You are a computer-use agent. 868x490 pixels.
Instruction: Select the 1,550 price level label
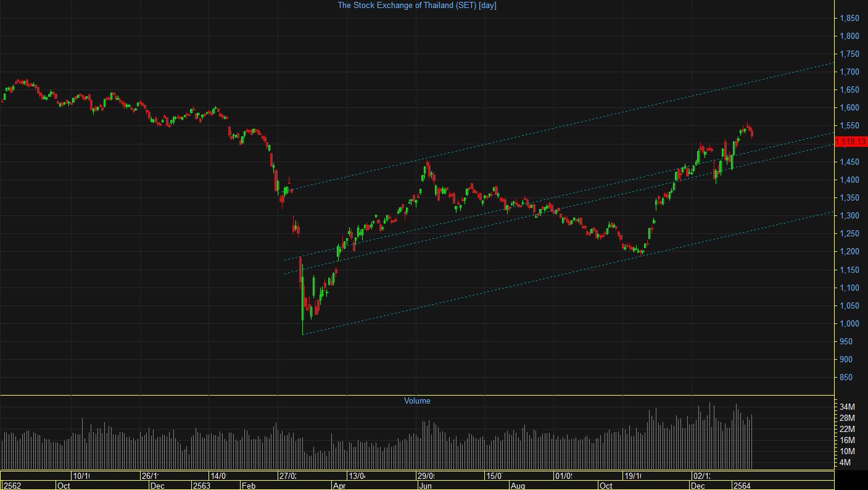point(849,126)
